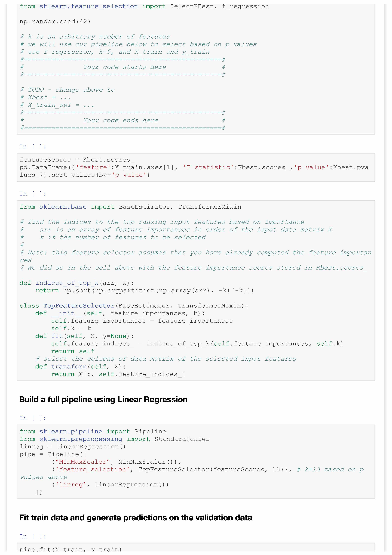Click the In [ ]: prompt above the Pipeline import cell

pos(33,418)
